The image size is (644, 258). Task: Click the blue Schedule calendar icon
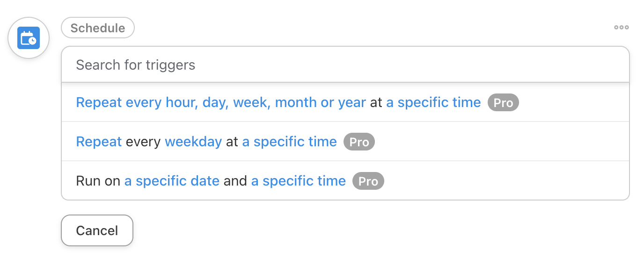coord(29,38)
